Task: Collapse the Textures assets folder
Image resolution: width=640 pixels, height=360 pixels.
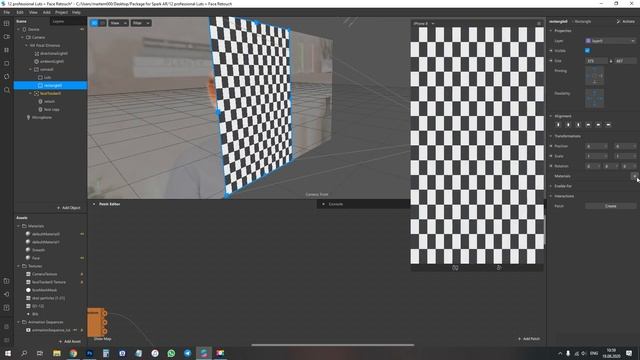Action: point(18,266)
